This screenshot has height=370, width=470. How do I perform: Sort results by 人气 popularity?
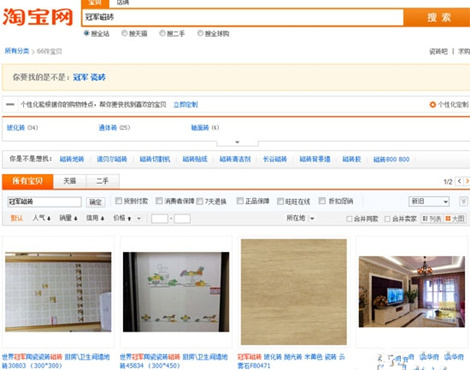pyautogui.click(x=42, y=218)
